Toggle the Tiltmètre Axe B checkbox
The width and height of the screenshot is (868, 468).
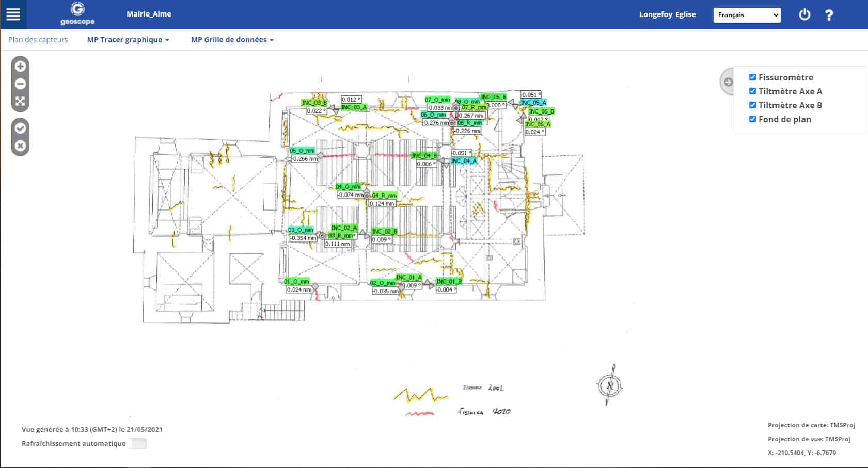752,105
